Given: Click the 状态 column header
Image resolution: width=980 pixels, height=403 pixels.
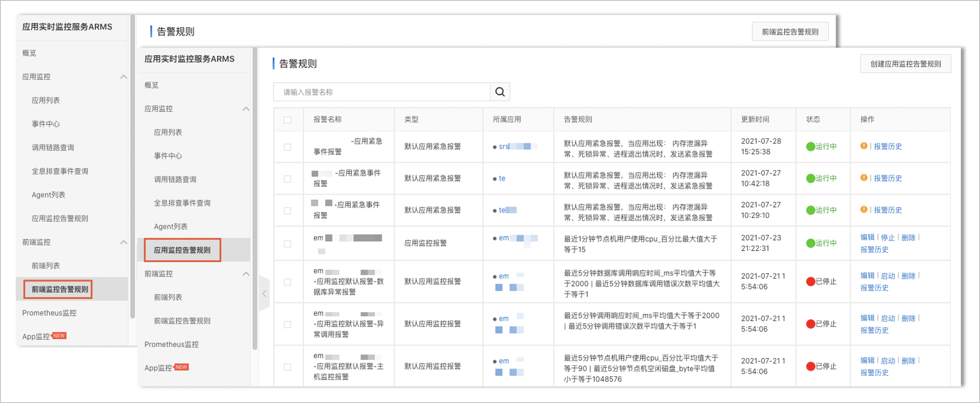Looking at the screenshot, I should [813, 119].
